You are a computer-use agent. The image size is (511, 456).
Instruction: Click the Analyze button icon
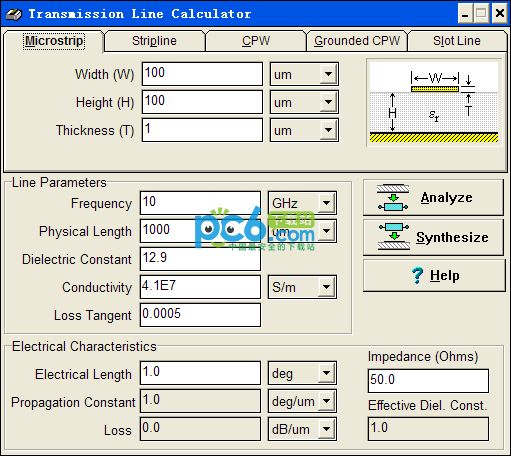(x=393, y=197)
